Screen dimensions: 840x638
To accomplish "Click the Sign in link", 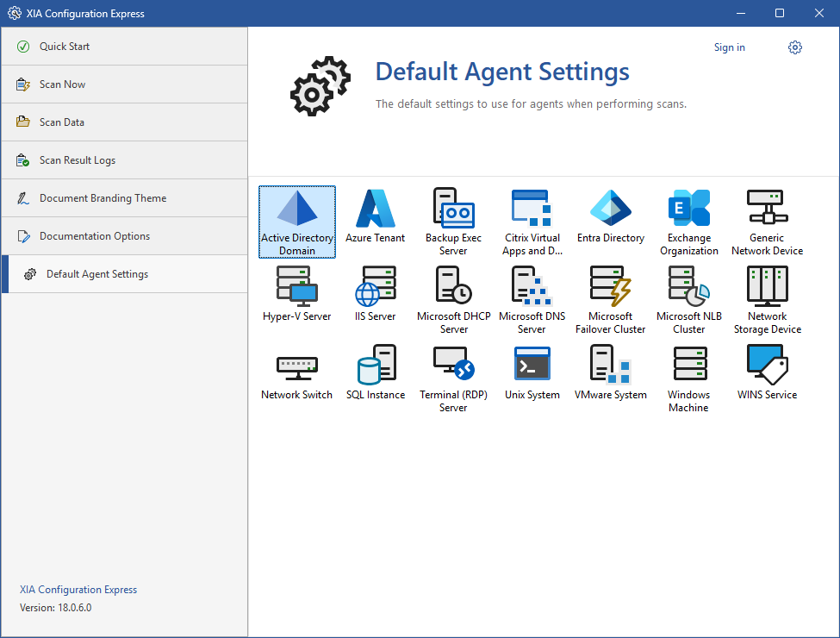I will (729, 47).
